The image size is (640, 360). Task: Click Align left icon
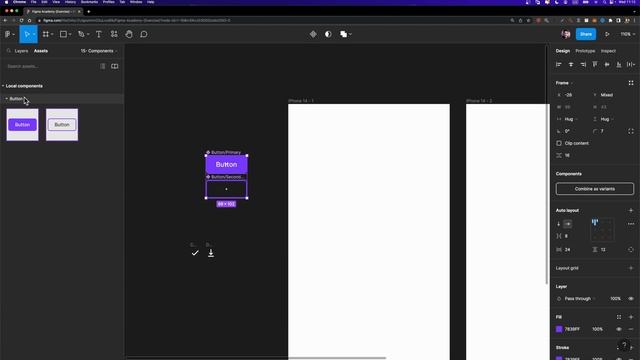pos(559,64)
